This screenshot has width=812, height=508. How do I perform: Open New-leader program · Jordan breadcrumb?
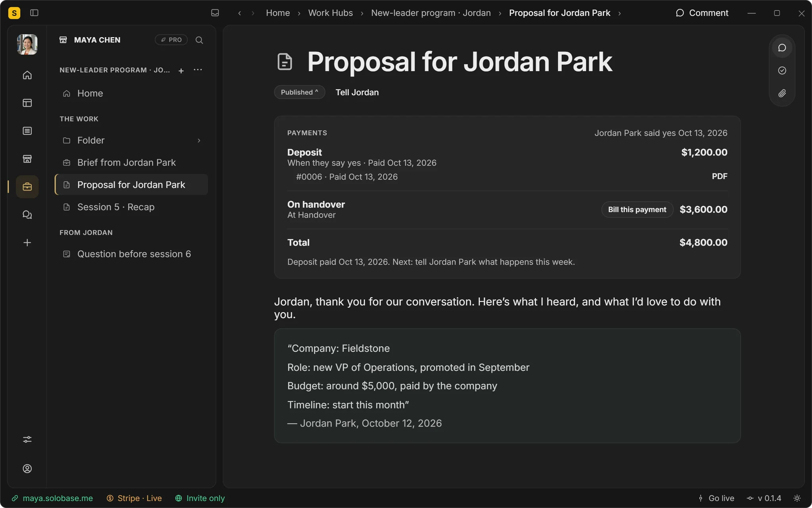coord(431,13)
